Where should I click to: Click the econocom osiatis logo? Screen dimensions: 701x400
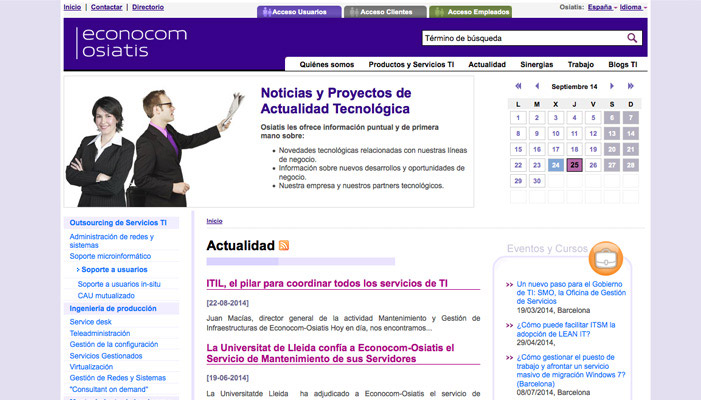tap(132, 43)
